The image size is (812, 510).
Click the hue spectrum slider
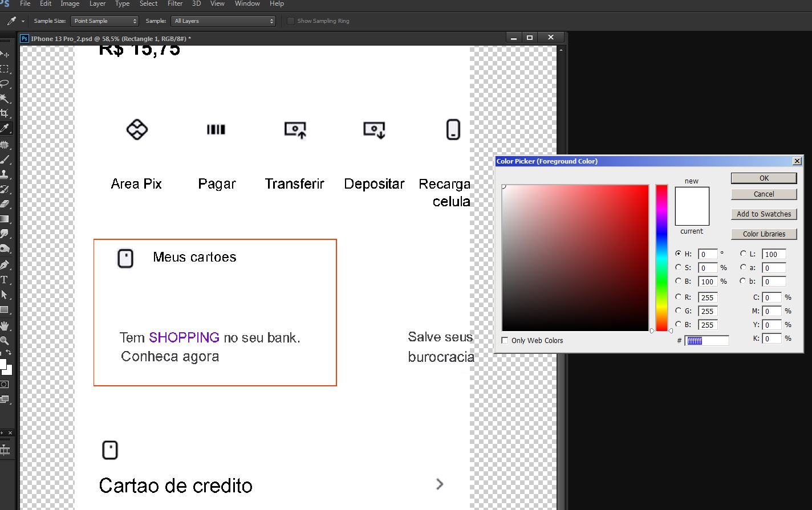(x=661, y=258)
